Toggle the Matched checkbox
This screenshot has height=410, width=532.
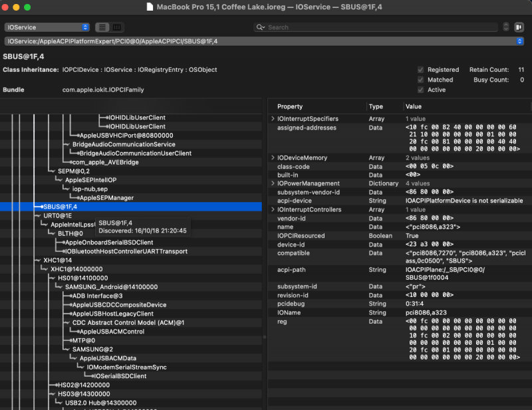420,80
